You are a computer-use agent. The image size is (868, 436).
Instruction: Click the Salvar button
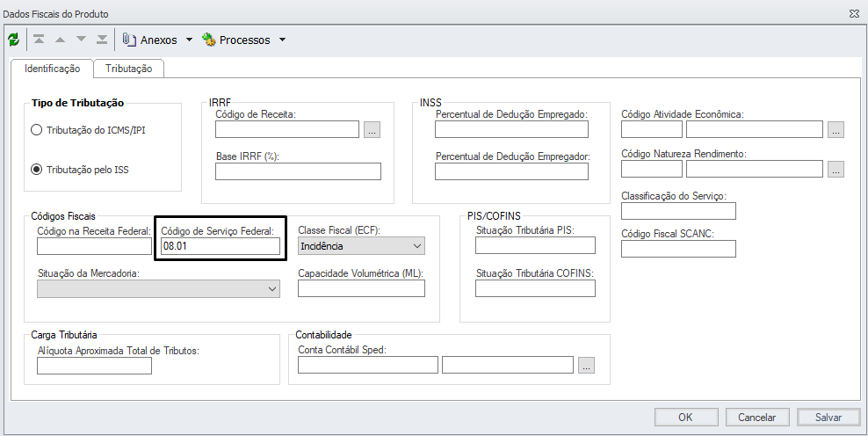coord(828,418)
